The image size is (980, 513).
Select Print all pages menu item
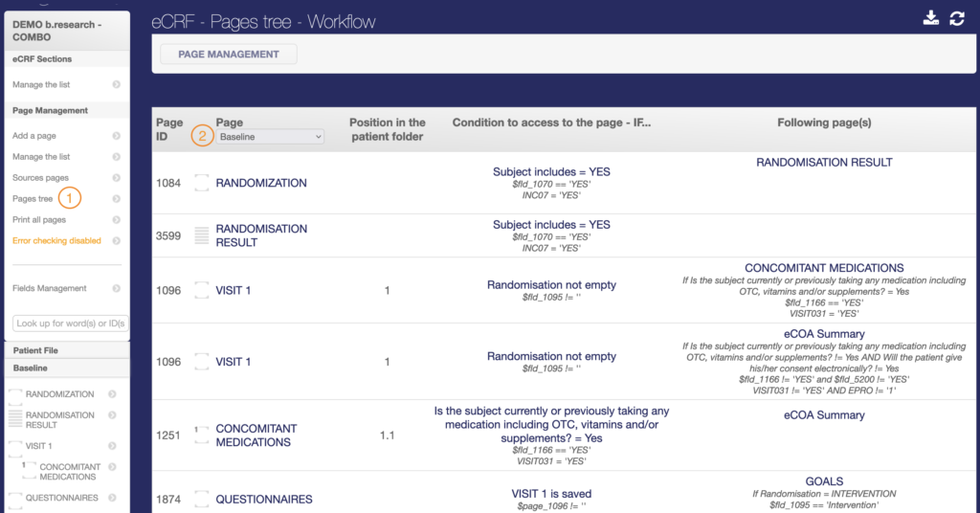pos(39,220)
